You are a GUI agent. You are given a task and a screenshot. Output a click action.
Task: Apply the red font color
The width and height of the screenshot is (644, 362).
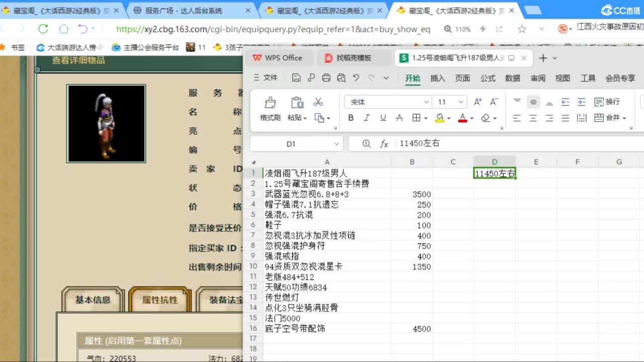[x=463, y=118]
